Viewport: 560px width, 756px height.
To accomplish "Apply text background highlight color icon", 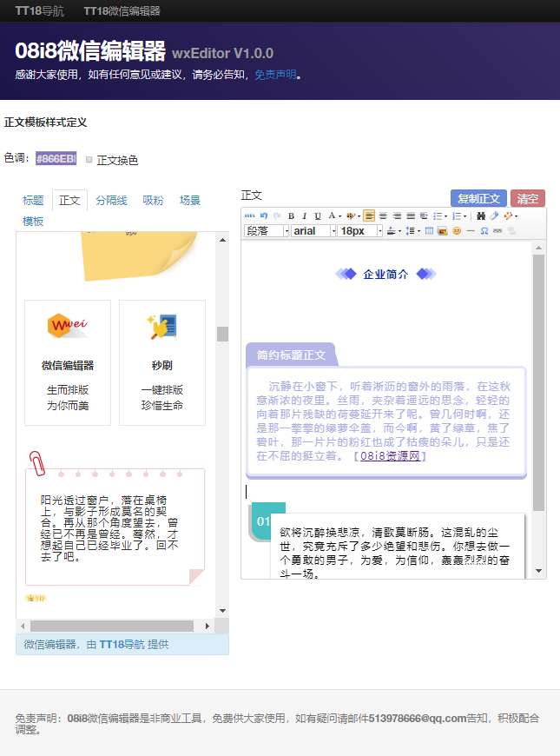I will coord(351,216).
